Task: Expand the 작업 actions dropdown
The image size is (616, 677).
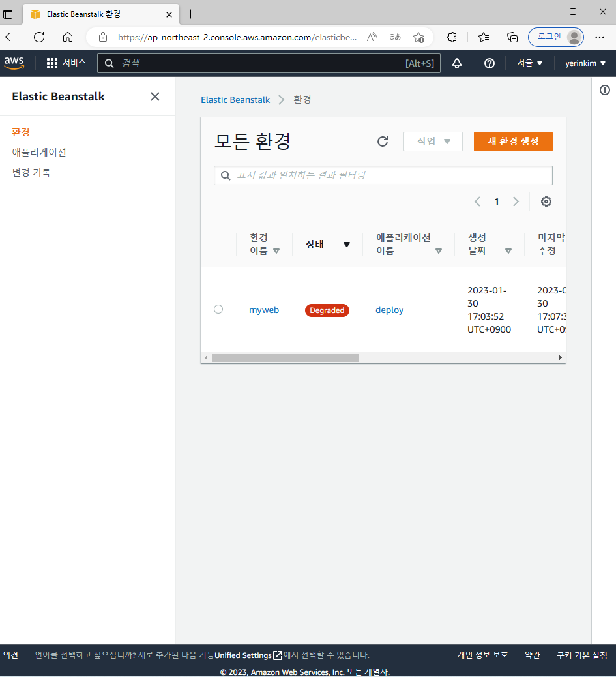Action: pos(433,142)
